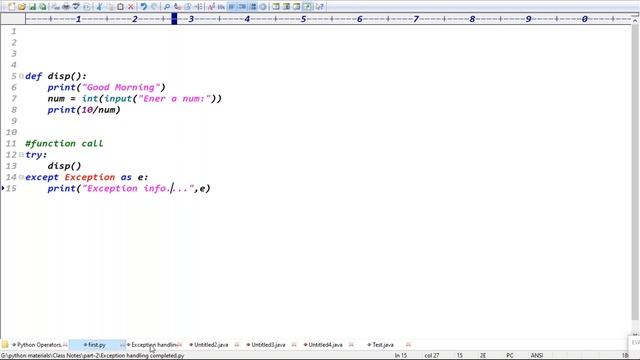
Task: Toggle the Hex viewer icon
Action: point(221,7)
